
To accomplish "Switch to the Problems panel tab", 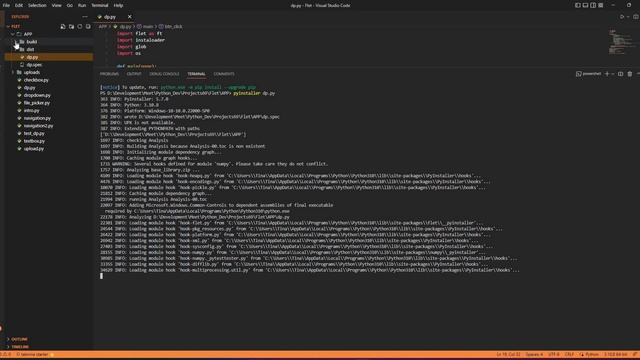I will tap(109, 74).
